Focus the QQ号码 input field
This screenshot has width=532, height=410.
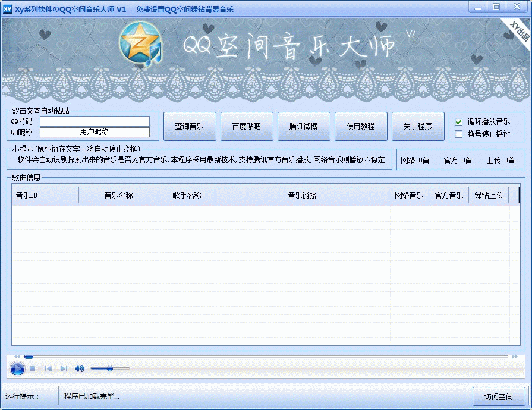click(95, 121)
